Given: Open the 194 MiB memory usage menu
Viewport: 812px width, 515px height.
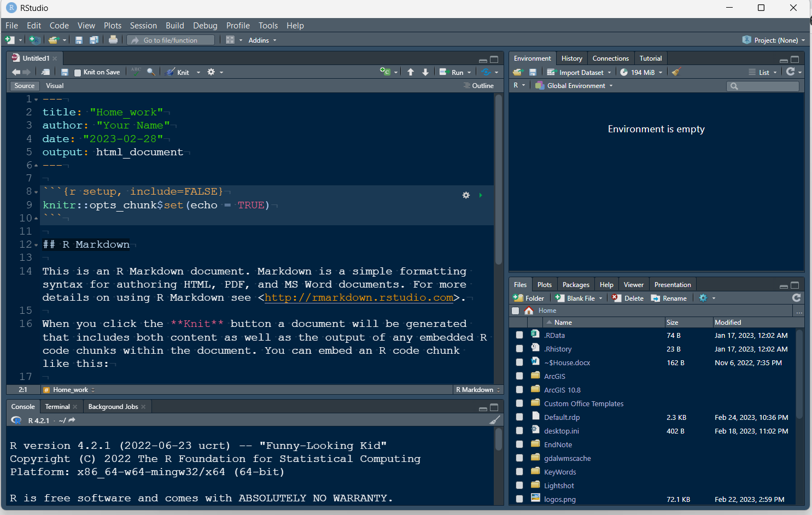Looking at the screenshot, I should point(641,72).
